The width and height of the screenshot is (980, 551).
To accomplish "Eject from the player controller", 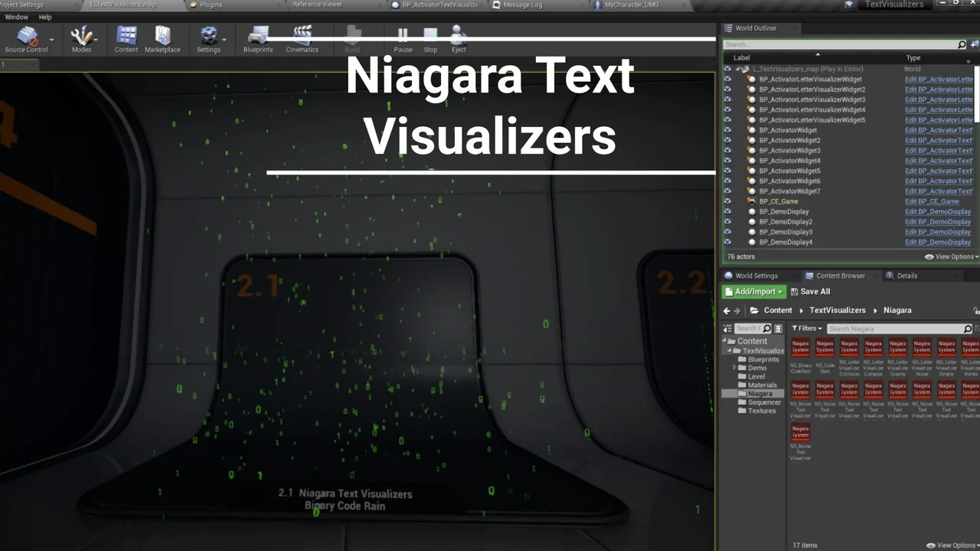I will (458, 38).
